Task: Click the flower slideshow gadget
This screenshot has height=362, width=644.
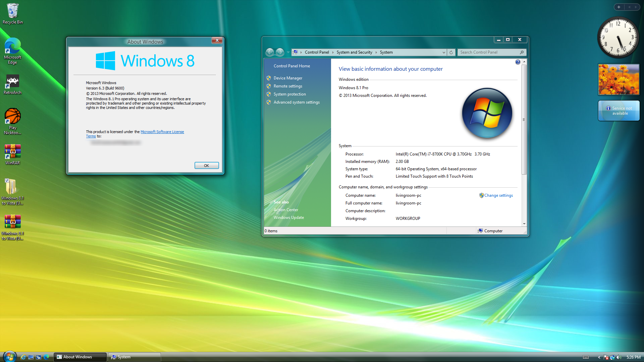Action: 618,79
